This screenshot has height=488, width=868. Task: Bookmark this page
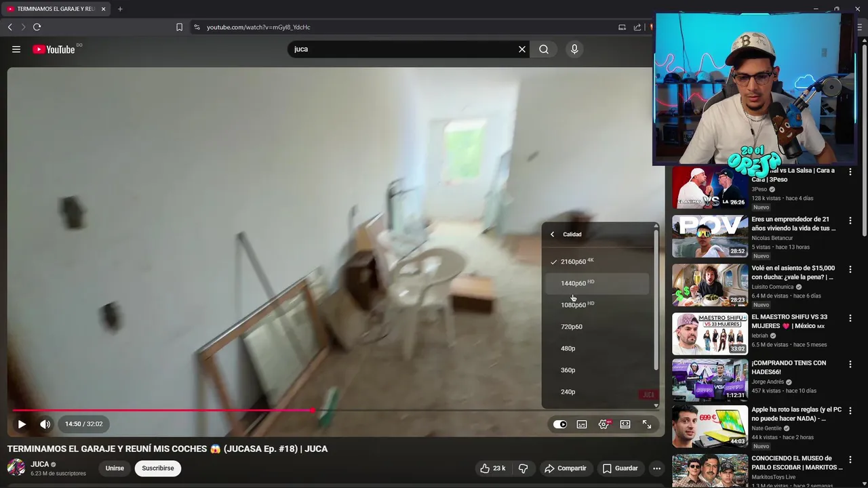pos(179,27)
